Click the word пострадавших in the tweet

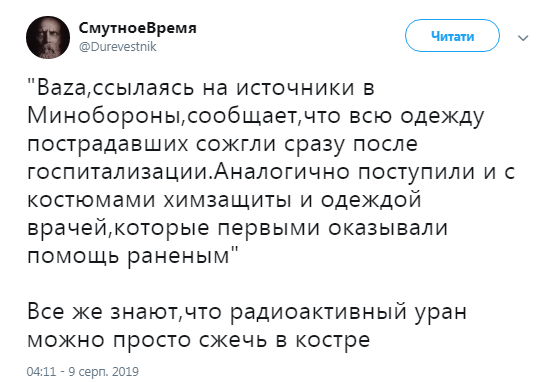108,145
